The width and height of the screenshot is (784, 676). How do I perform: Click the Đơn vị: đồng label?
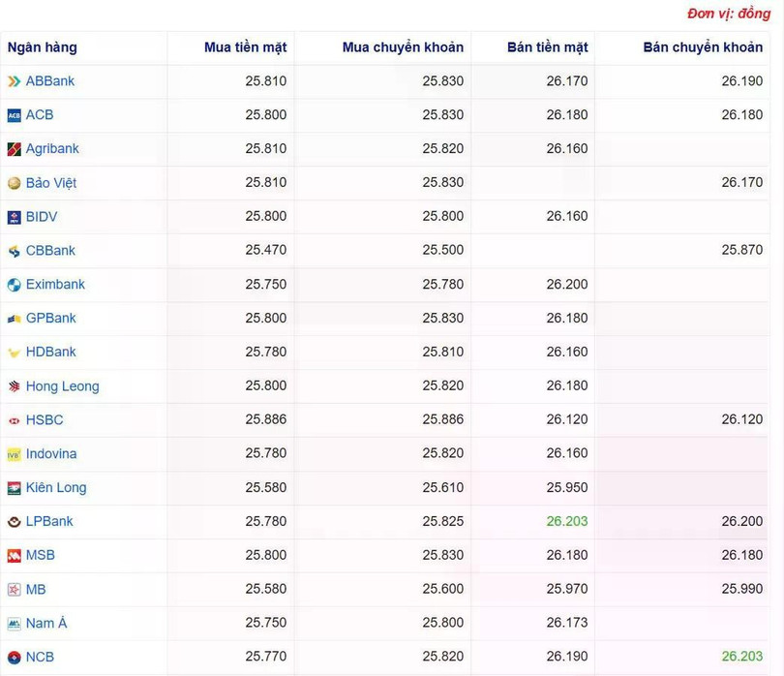pyautogui.click(x=729, y=14)
